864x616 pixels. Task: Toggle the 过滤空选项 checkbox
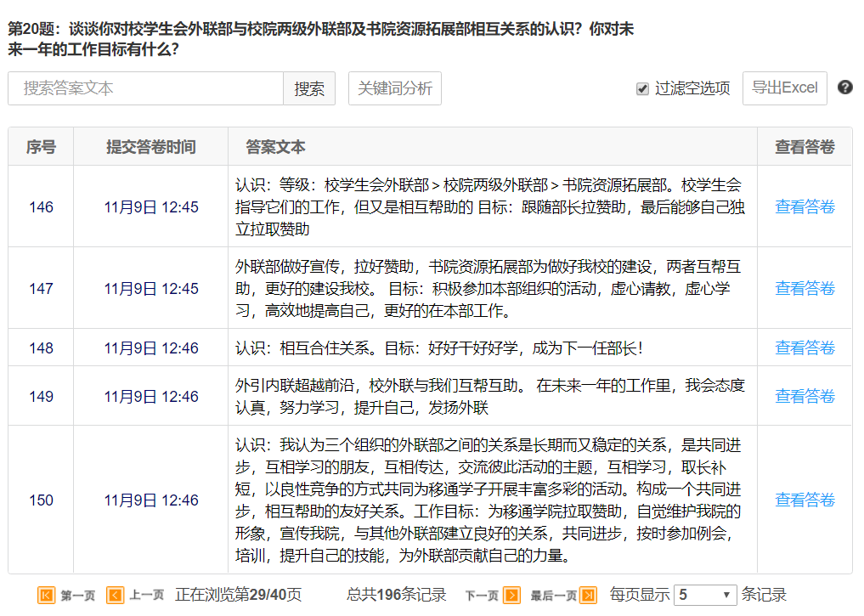point(643,88)
